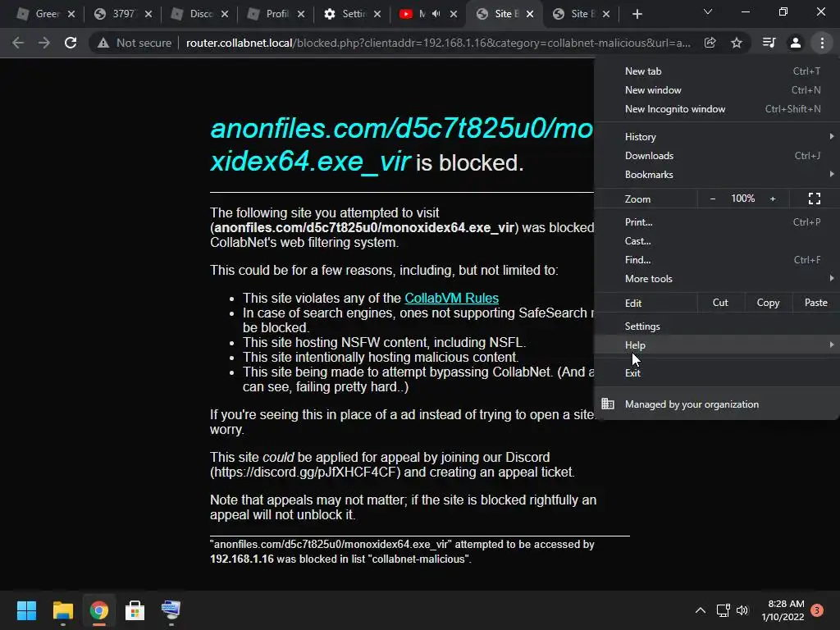Reload the blocked page
This screenshot has height=630, width=840.
(71, 43)
